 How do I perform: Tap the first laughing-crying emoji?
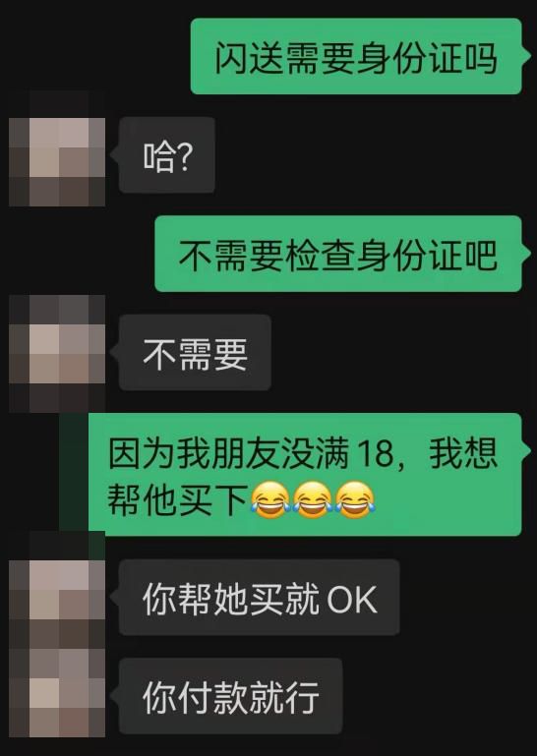[x=270, y=500]
